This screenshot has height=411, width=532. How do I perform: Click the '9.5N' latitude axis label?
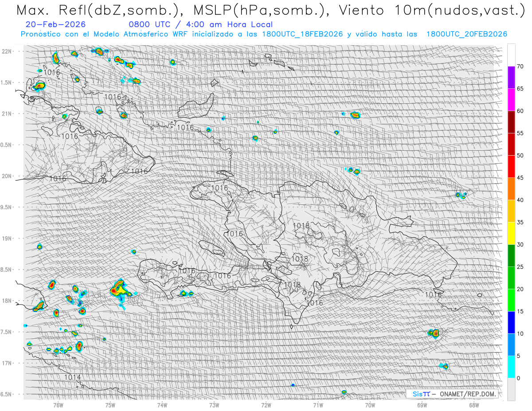[7, 207]
